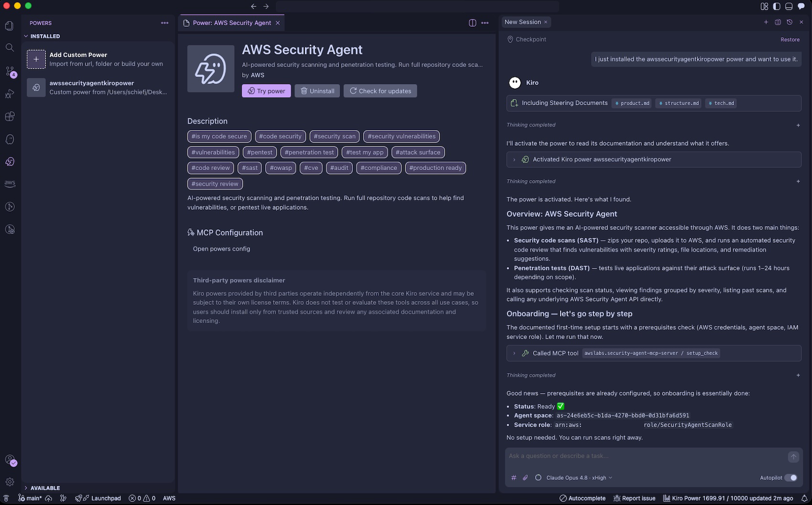
Task: Toggle the Autopilot switch
Action: [x=791, y=478]
